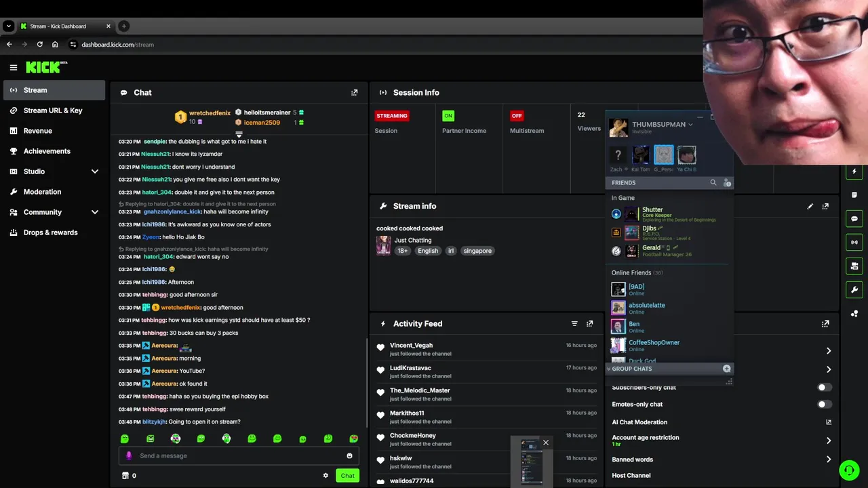Click the purple microphone icon in chat input

pos(129,456)
